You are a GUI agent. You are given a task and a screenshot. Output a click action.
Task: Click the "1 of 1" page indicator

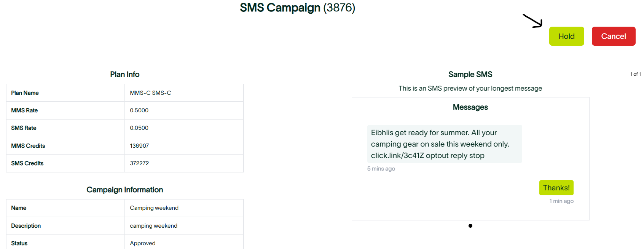tap(635, 74)
